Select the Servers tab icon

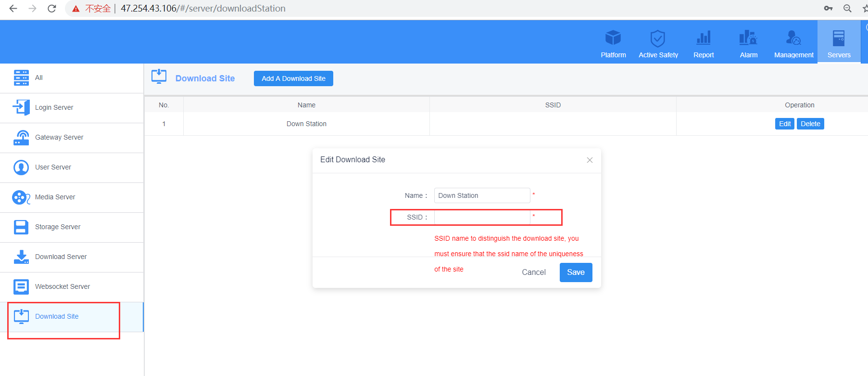[x=839, y=38]
